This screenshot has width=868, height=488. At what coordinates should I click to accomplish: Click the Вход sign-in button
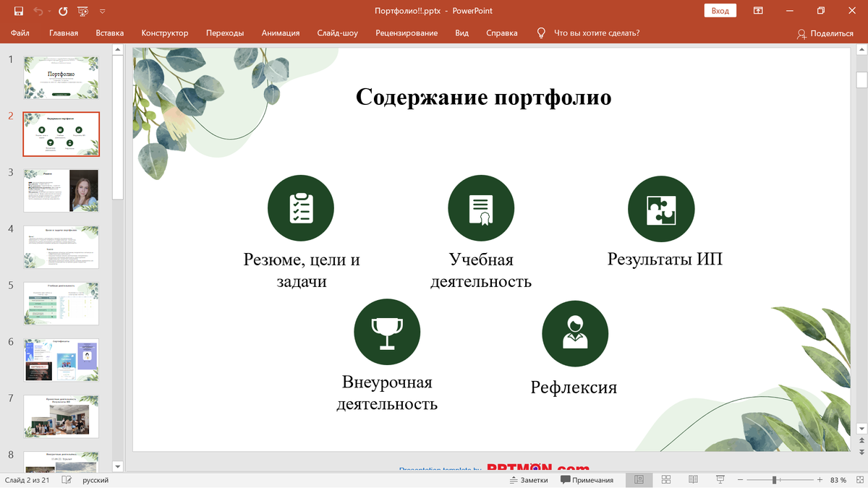720,11
